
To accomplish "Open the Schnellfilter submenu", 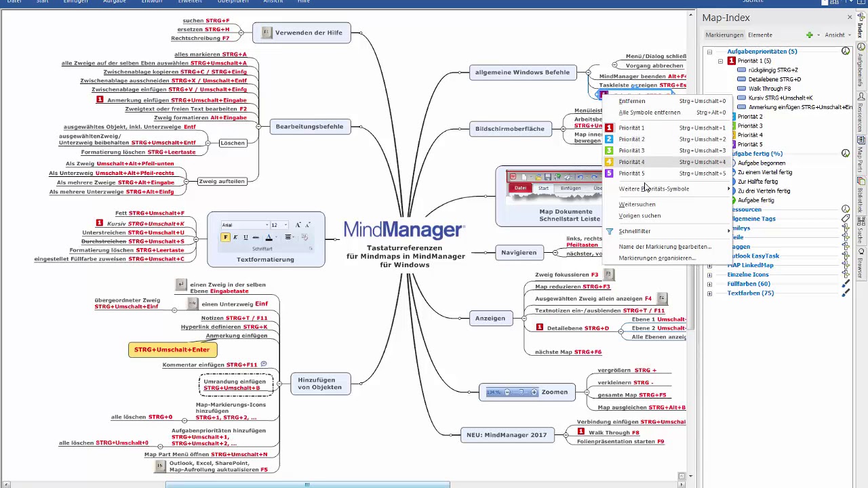I will 667,231.
